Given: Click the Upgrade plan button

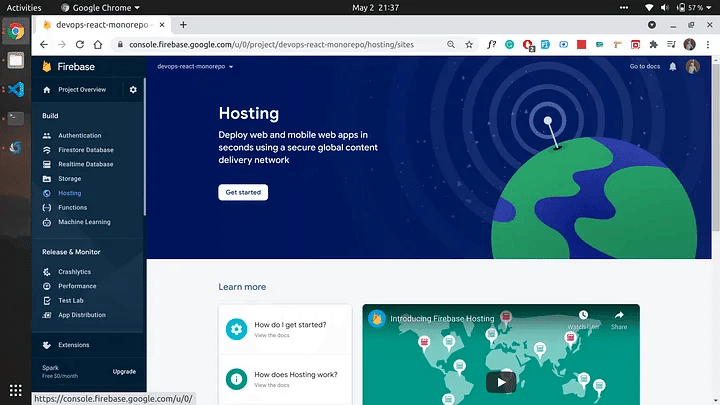Looking at the screenshot, I should click(x=124, y=371).
